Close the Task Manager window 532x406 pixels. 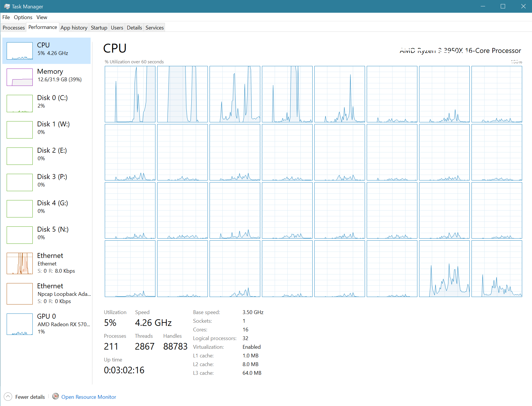(523, 6)
